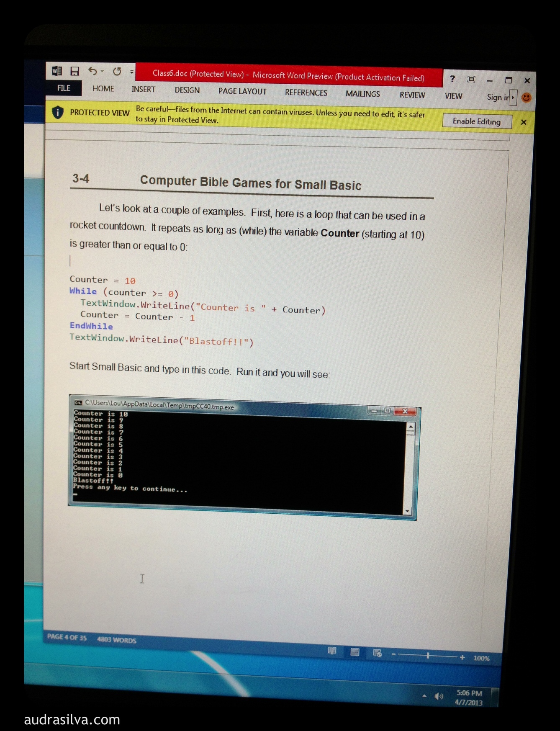
Task: Click the console window icon in embedded image
Action: tap(78, 402)
